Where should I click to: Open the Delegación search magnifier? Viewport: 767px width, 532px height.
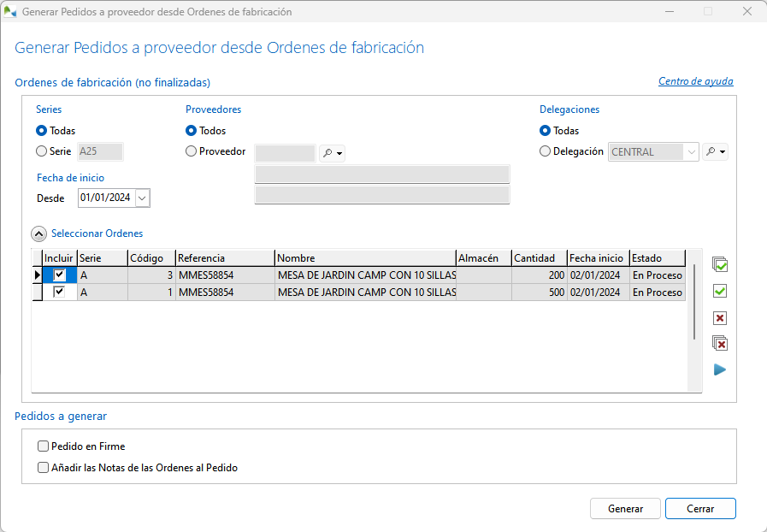point(716,152)
